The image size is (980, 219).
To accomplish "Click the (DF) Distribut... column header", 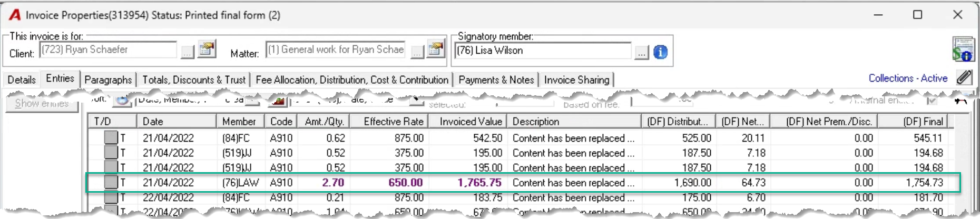I will click(678, 122).
